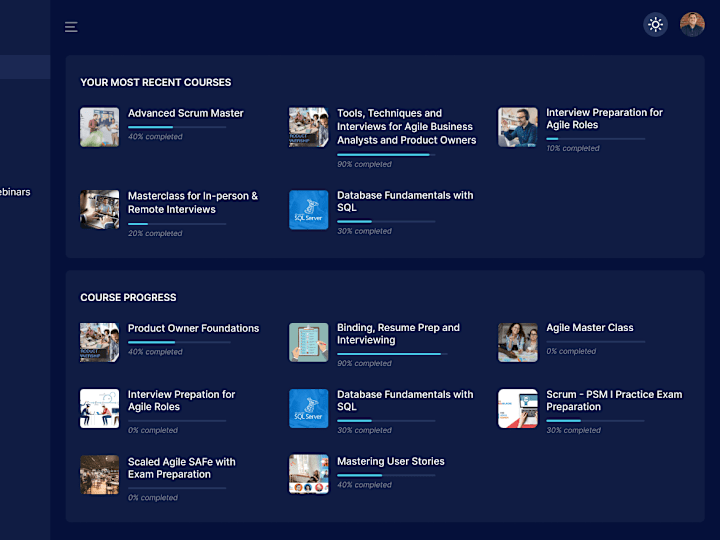Image resolution: width=720 pixels, height=540 pixels.
Task: Open Interview Prepation for Agile Roles title
Action: pyautogui.click(x=181, y=400)
